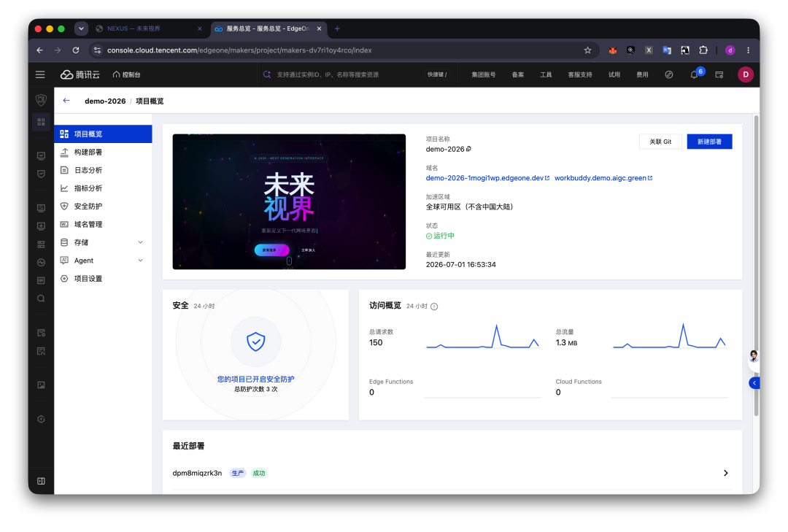The width and height of the screenshot is (788, 532).
Task: Bookmark this page with the star icon
Action: point(587,50)
